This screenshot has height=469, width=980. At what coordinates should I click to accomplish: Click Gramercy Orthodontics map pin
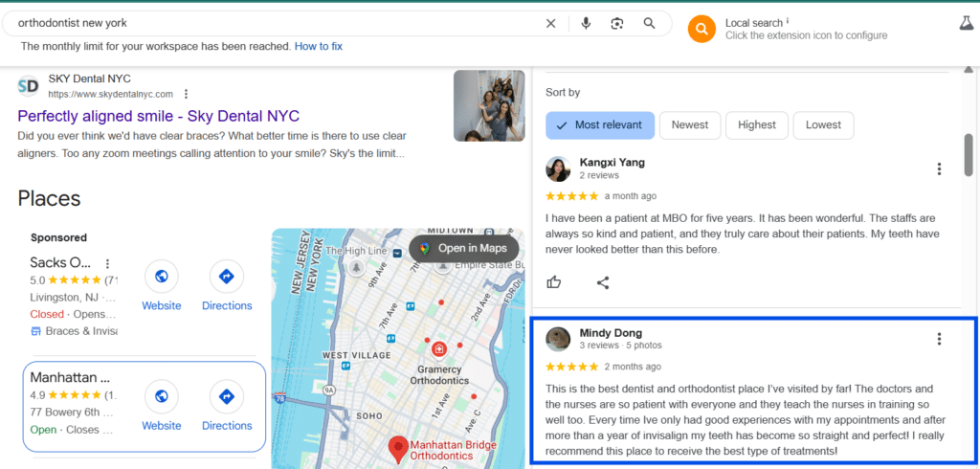tap(439, 348)
